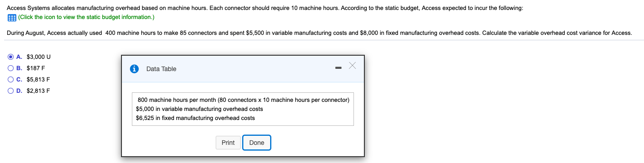This screenshot has height=163, width=644.
Task: Close the Data Table dialog with the X
Action: click(x=353, y=66)
